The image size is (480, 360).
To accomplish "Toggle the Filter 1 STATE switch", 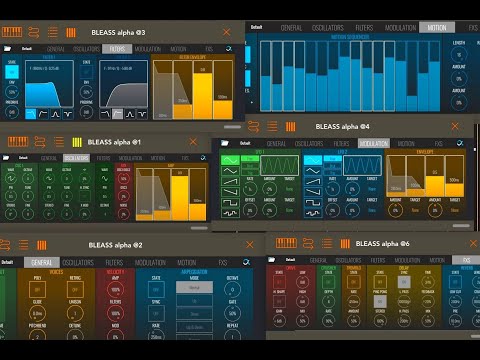I will pos(12,72).
